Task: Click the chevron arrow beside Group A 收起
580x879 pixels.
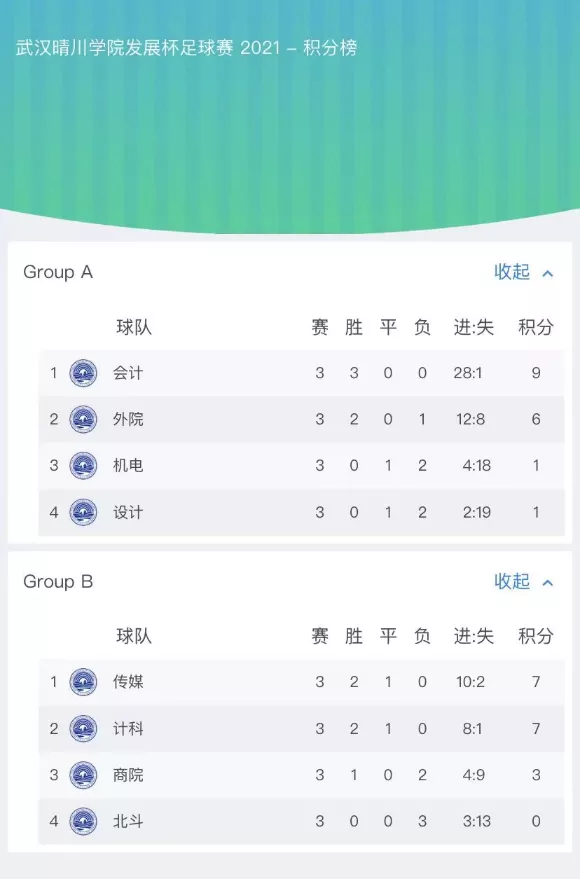Action: tap(548, 274)
